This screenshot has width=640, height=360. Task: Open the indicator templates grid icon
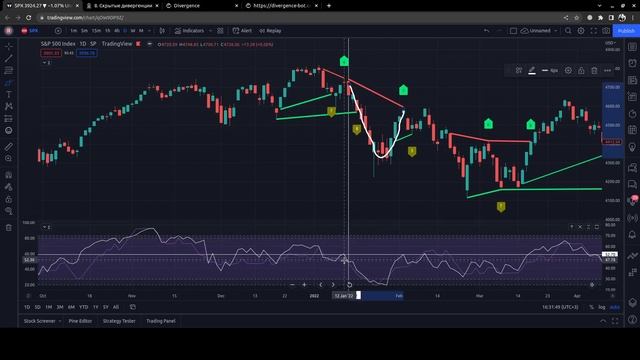click(x=220, y=31)
